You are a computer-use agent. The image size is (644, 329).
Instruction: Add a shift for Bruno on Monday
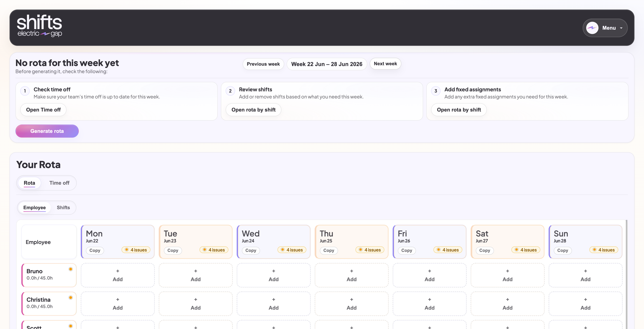click(118, 275)
